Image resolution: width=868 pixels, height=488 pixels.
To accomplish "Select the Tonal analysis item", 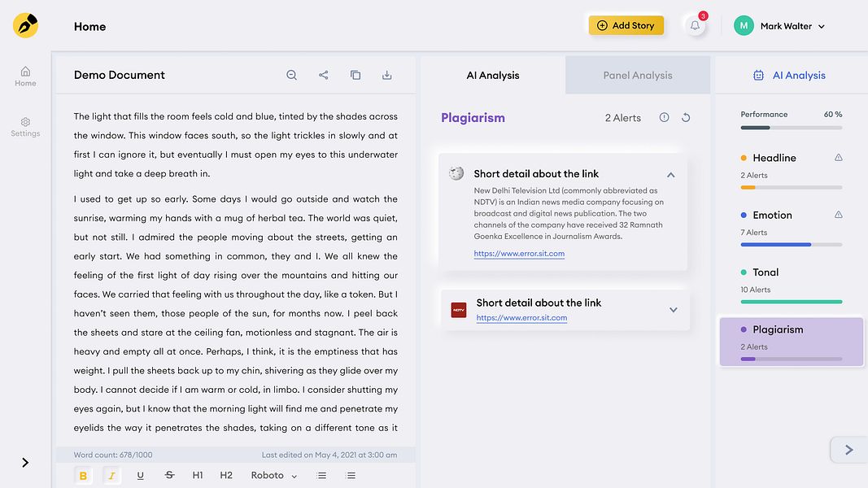I will (x=791, y=286).
